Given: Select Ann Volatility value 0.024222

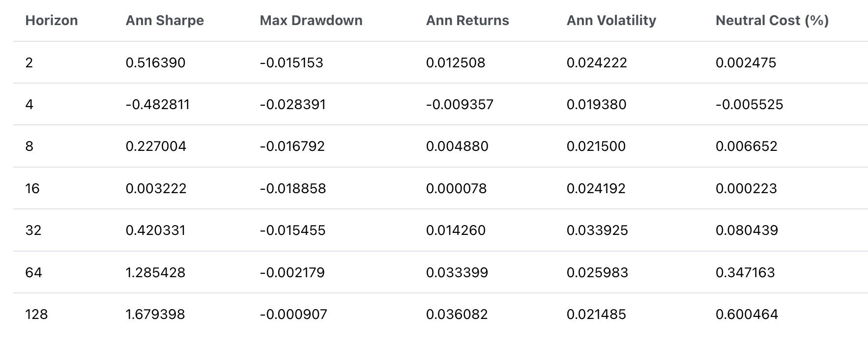Looking at the screenshot, I should pyautogui.click(x=597, y=63).
